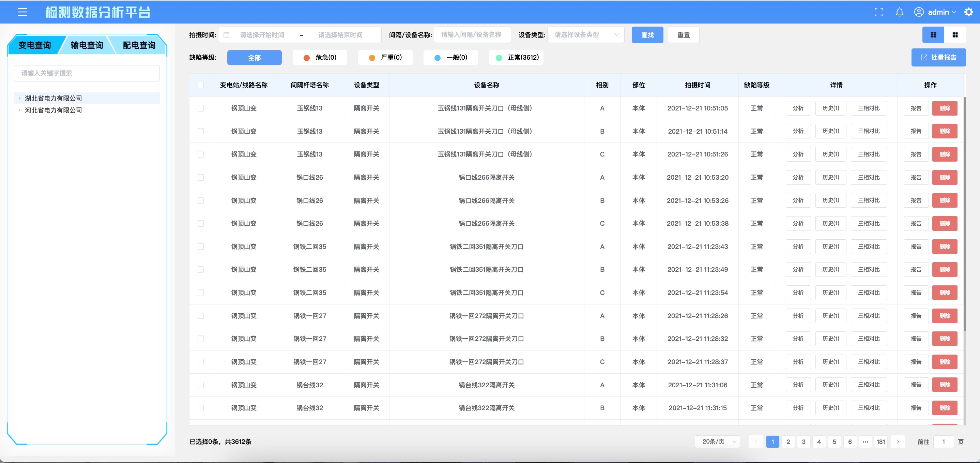
Task: Click 缺陷等级 column header
Action: [757, 85]
